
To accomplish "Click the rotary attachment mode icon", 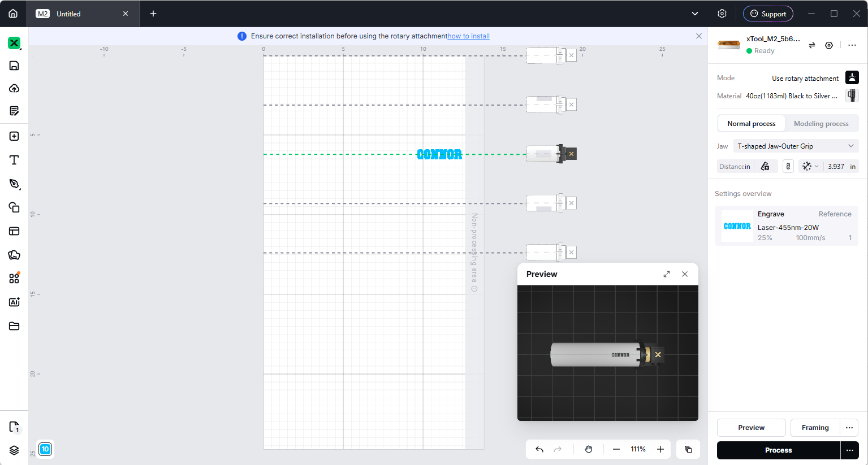I will tap(852, 77).
